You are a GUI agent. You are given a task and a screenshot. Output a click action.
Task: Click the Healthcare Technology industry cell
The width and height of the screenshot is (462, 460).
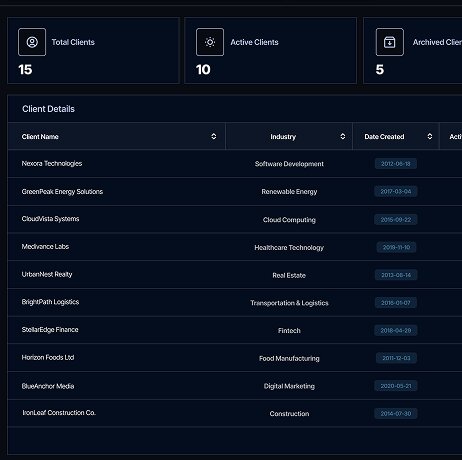click(x=289, y=247)
